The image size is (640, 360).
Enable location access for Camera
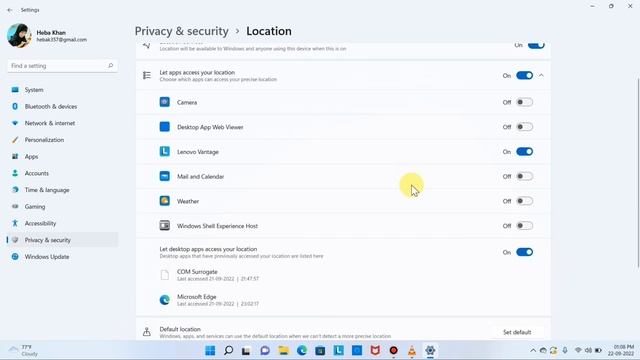click(524, 102)
